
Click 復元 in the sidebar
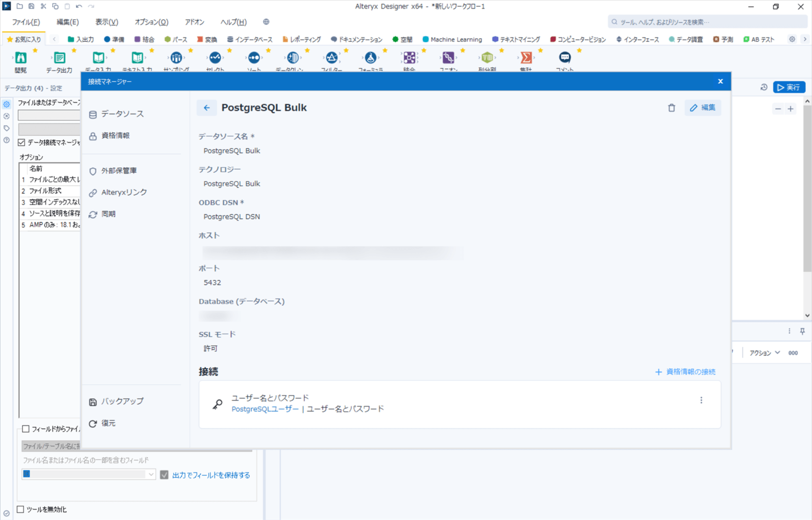[102, 423]
